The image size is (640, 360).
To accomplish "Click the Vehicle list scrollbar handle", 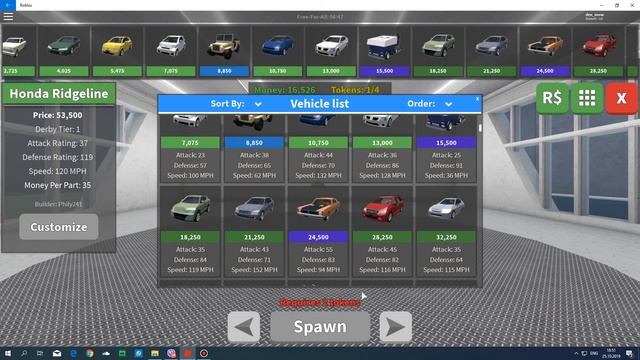I will coord(480,128).
